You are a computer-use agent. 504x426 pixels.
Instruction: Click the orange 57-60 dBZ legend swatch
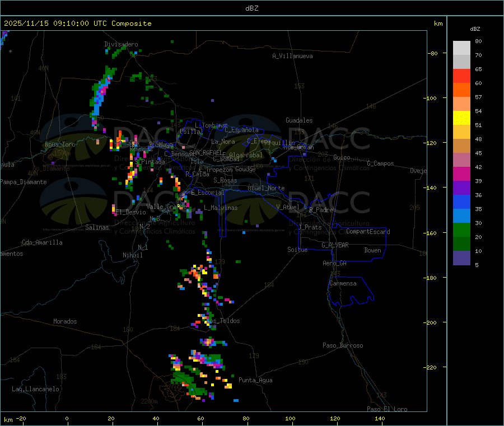[x=461, y=90]
